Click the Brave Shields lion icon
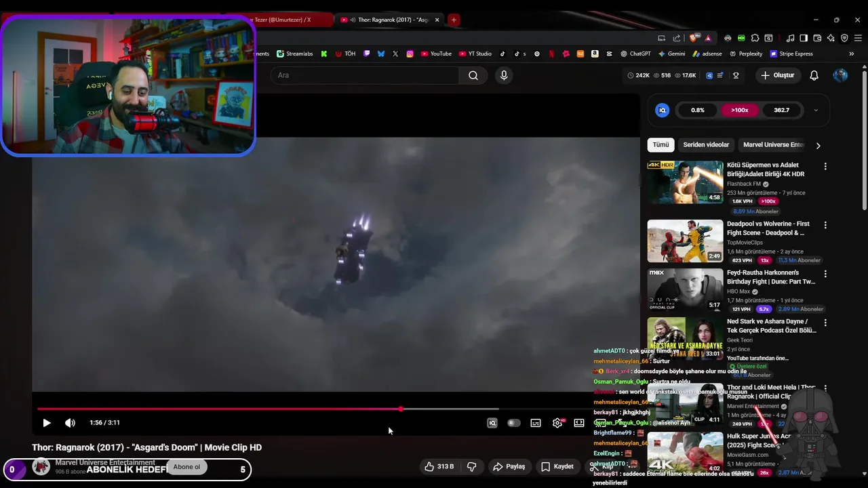 click(692, 38)
